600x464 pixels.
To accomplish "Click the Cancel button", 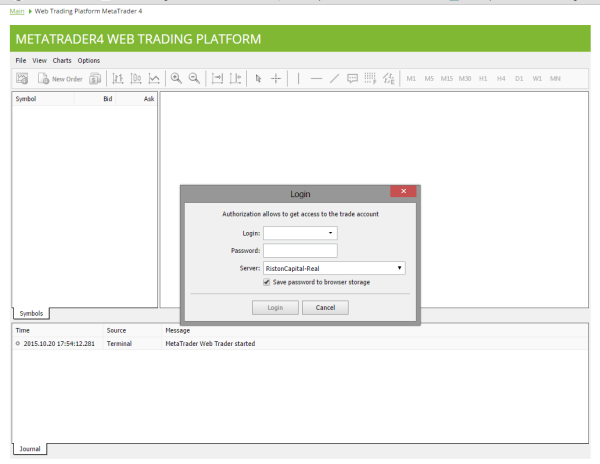I will [325, 308].
